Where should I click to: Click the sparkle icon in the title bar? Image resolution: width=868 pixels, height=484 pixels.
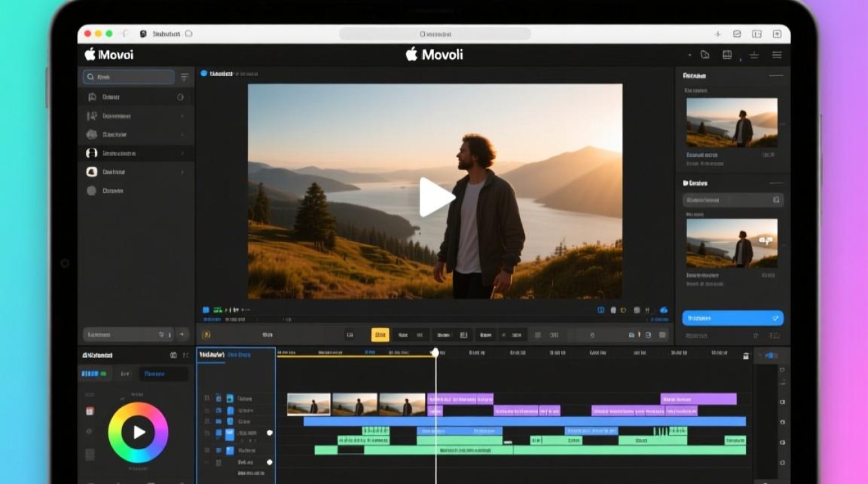[718, 34]
